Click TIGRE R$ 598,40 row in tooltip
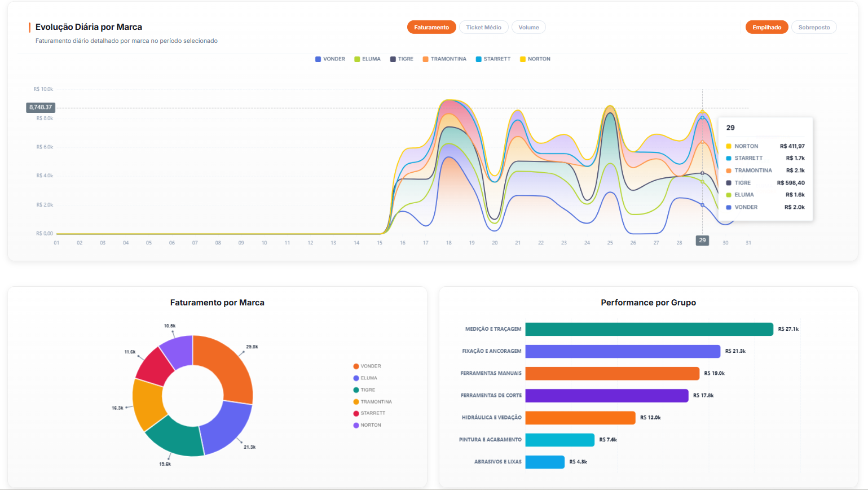The image size is (868, 490). point(765,183)
